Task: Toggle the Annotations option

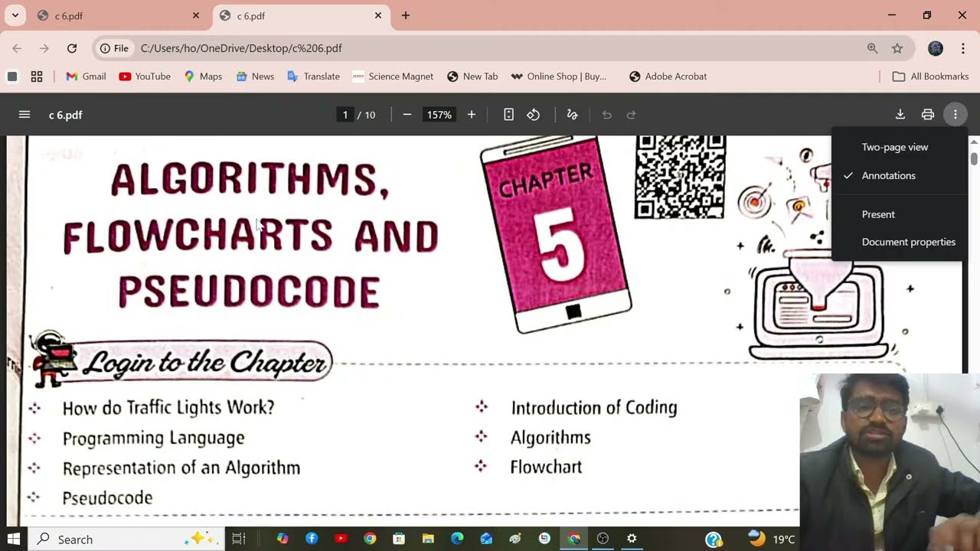Action: point(899,175)
